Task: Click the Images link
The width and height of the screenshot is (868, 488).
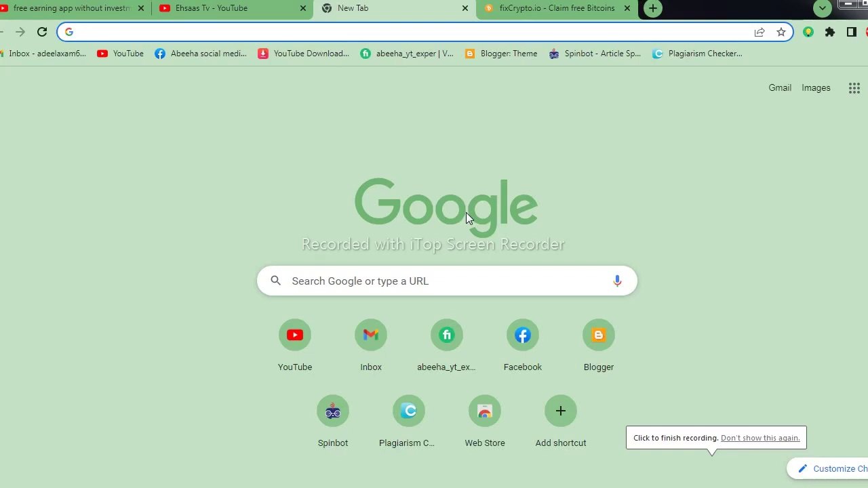Action: pos(816,87)
